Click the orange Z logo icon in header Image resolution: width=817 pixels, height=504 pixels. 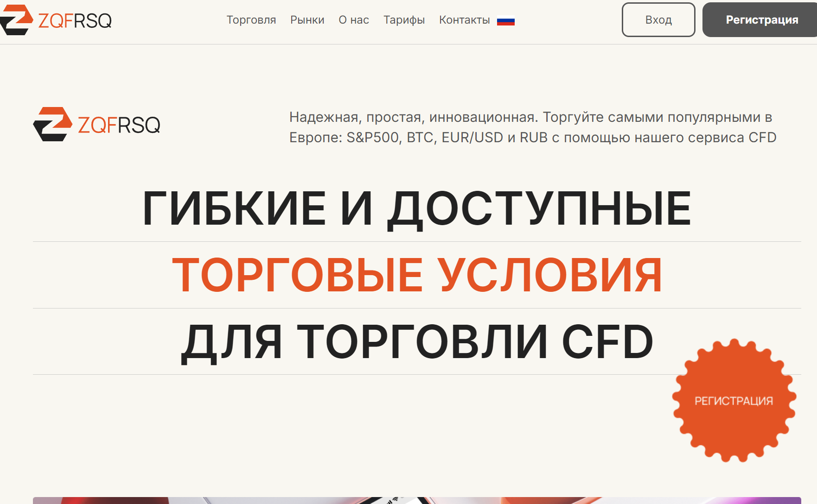pos(16,20)
